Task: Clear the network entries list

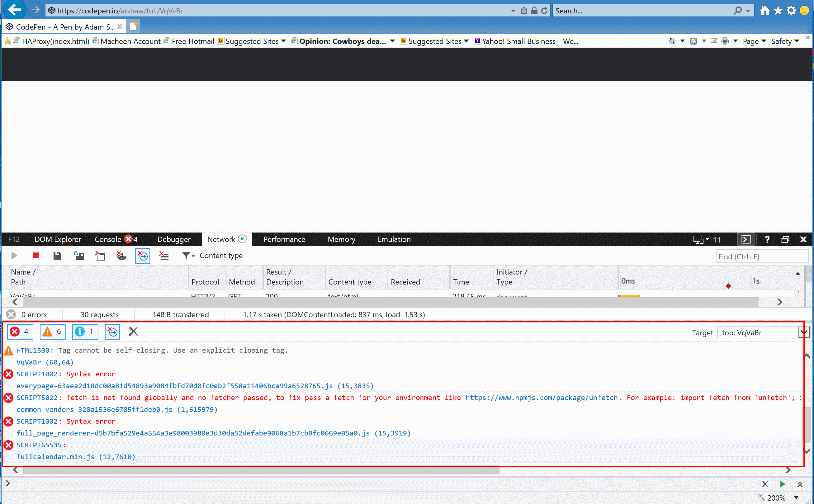Action: pyautogui.click(x=100, y=256)
